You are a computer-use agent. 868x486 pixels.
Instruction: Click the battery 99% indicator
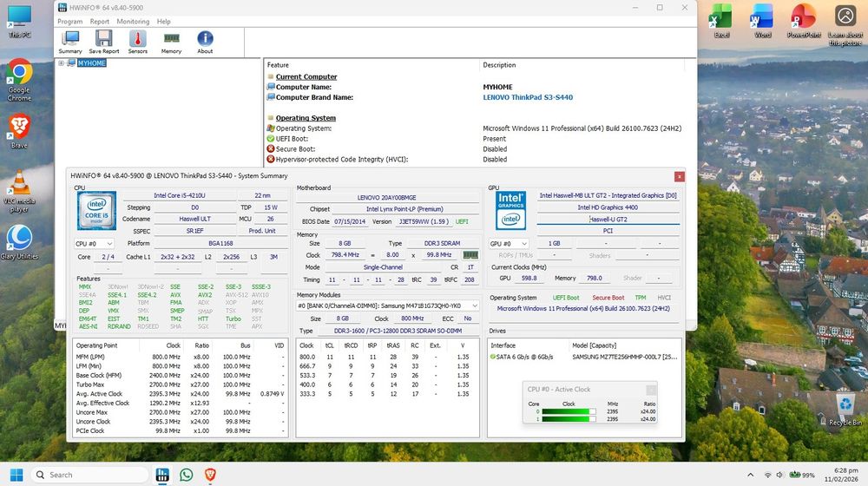point(802,475)
